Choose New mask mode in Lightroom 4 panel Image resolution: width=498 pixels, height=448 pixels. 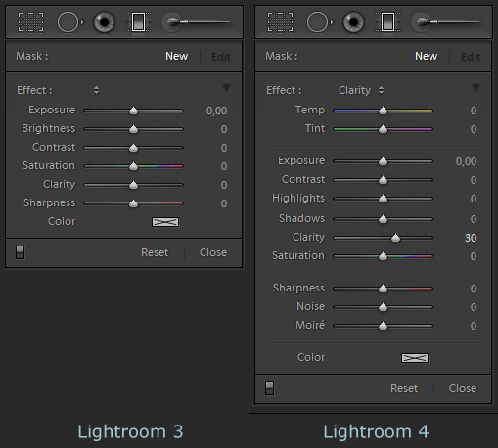tap(426, 56)
